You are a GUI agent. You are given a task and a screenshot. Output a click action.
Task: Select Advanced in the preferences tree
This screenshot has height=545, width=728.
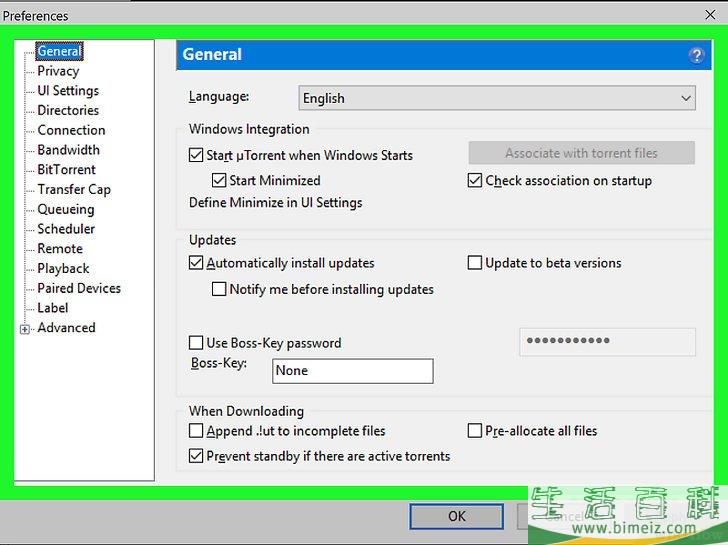point(66,328)
